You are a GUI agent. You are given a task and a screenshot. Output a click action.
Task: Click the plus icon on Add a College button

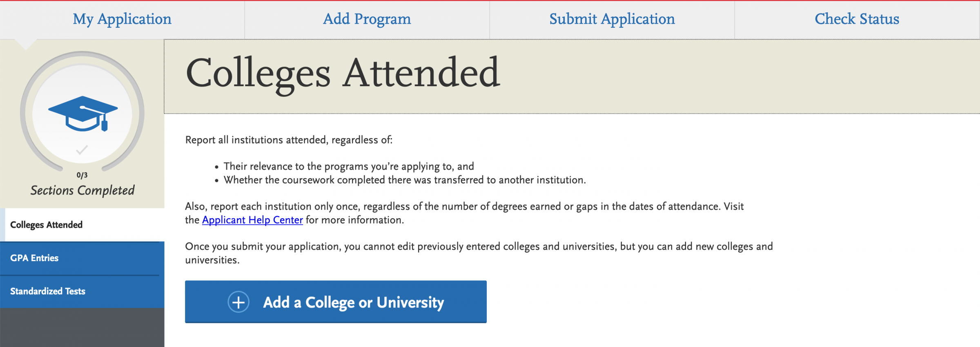click(x=239, y=302)
